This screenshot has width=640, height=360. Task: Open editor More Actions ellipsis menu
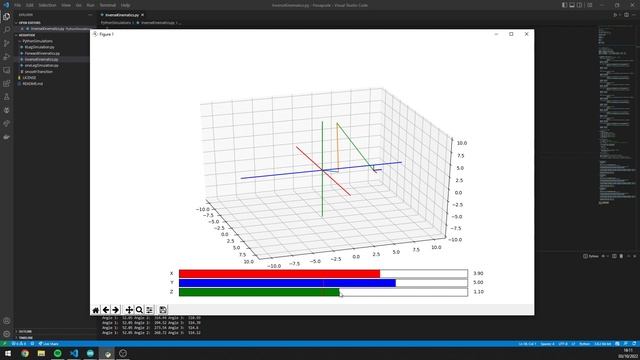[x=634, y=15]
